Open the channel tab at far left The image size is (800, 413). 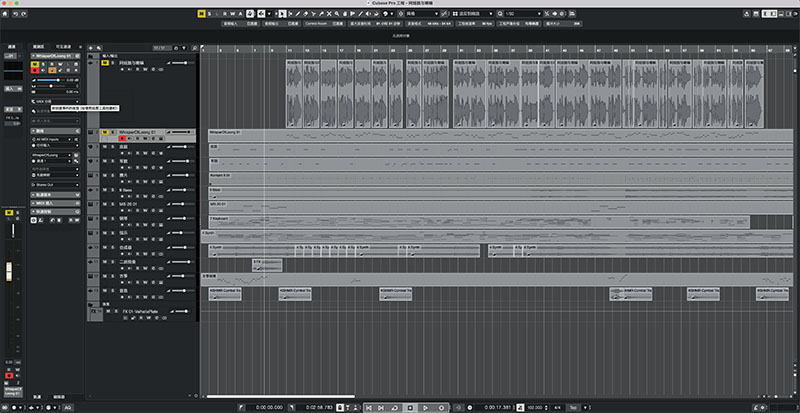[x=12, y=46]
